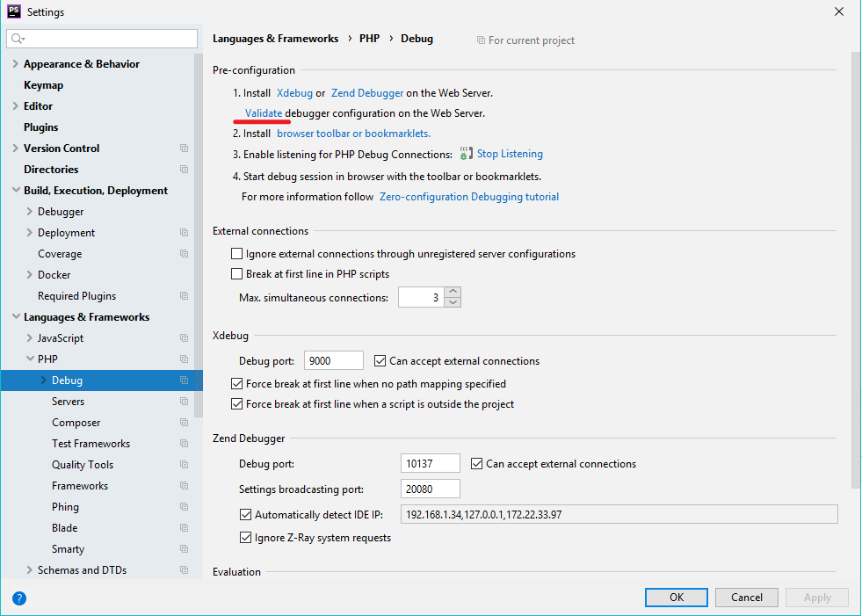Enable Break at first line in PHP scripts
Image resolution: width=862 pixels, height=616 pixels.
coord(236,274)
